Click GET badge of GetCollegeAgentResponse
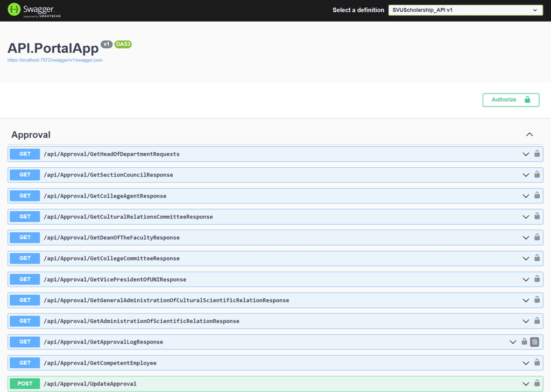 (25, 196)
